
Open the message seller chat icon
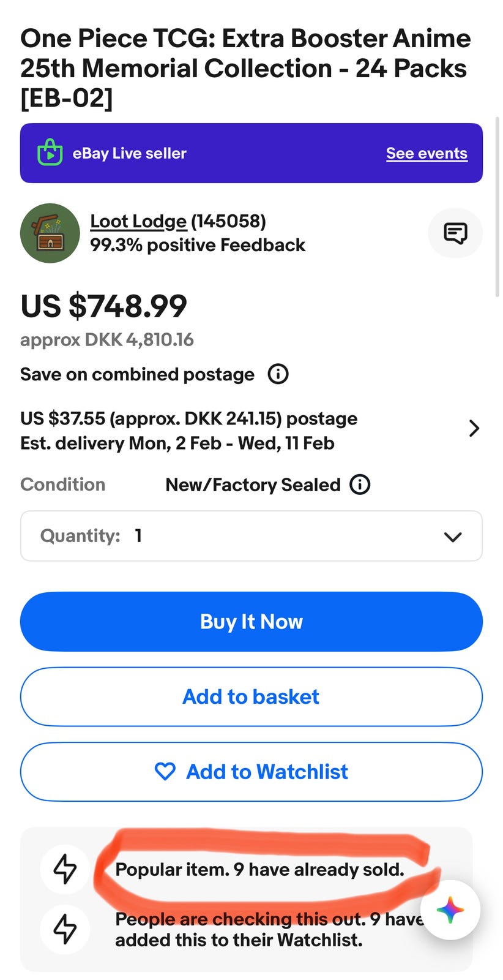[455, 233]
